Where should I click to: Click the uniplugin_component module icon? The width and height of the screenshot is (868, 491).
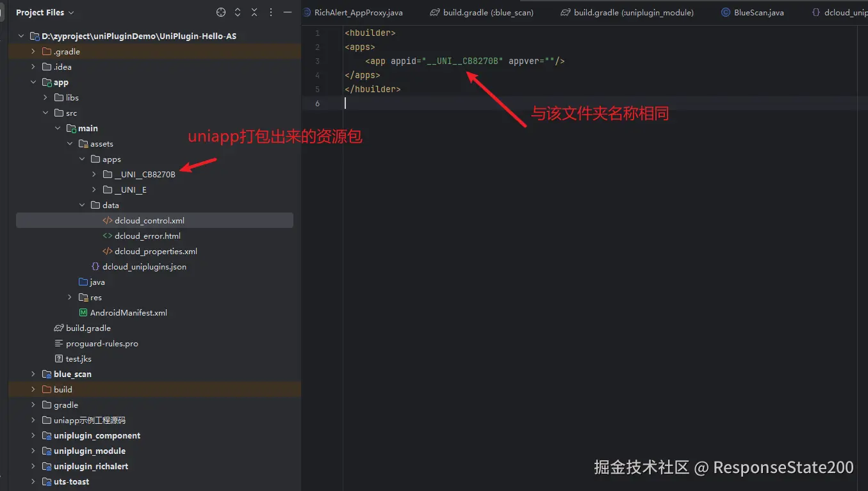(x=47, y=435)
